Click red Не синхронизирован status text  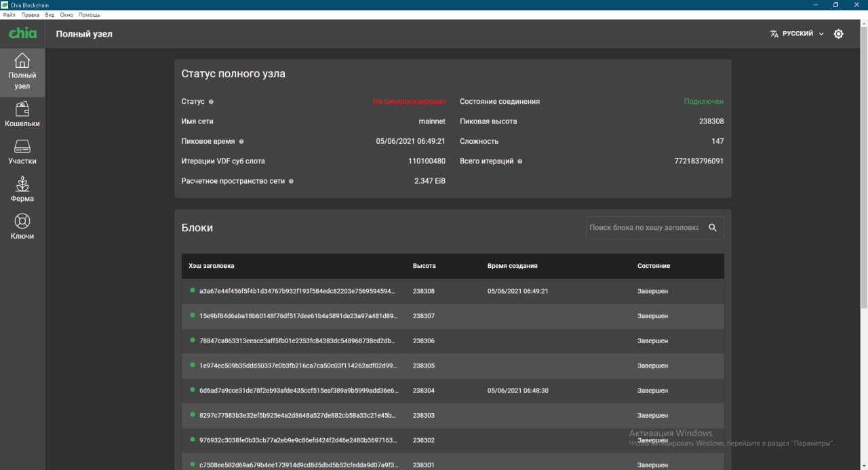(x=410, y=102)
